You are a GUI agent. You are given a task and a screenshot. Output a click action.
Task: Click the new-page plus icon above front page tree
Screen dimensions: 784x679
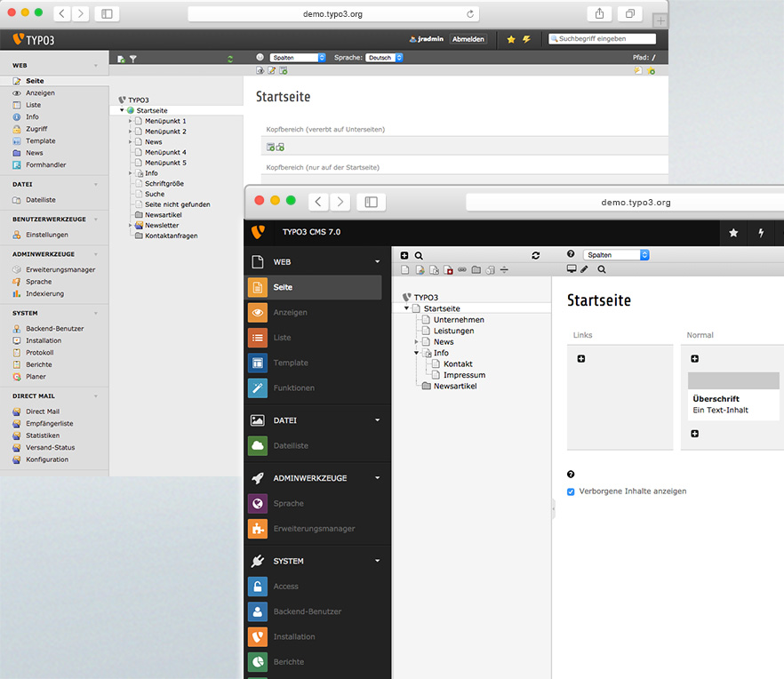(x=404, y=255)
